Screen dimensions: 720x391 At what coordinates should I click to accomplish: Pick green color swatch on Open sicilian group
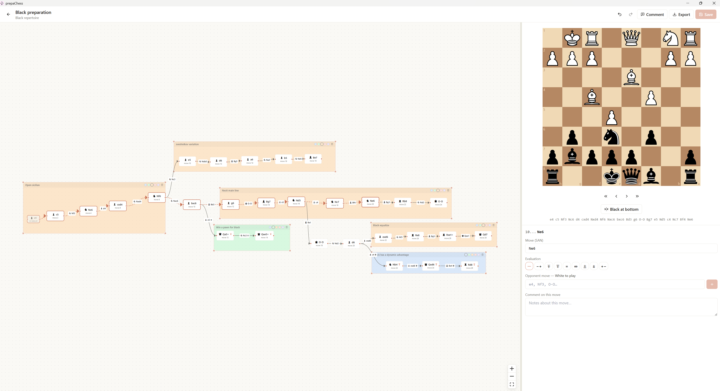pos(149,185)
